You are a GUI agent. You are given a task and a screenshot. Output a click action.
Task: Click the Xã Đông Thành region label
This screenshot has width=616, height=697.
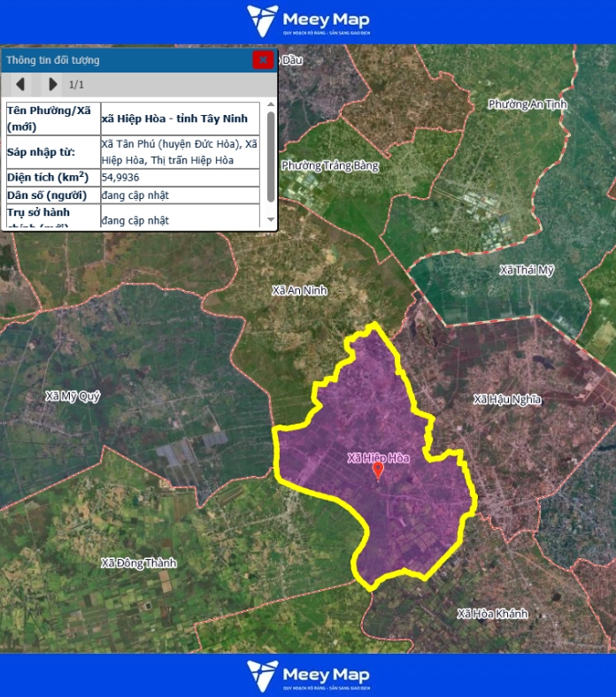pos(139,563)
